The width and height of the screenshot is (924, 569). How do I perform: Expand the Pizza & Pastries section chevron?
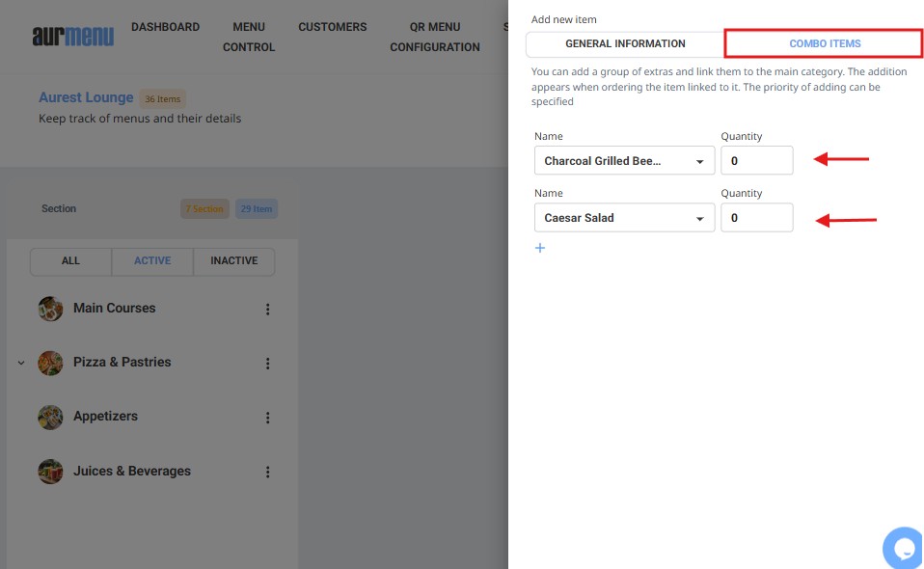point(21,364)
